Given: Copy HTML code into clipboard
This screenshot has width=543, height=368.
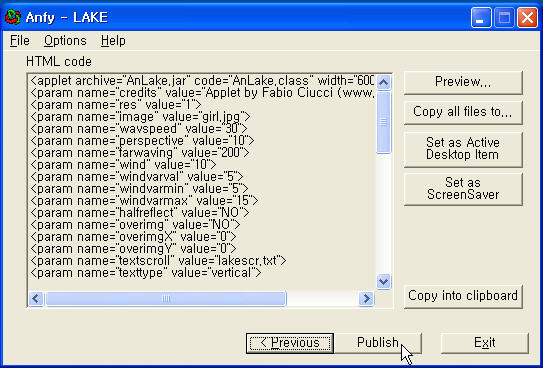Looking at the screenshot, I should click(463, 296).
